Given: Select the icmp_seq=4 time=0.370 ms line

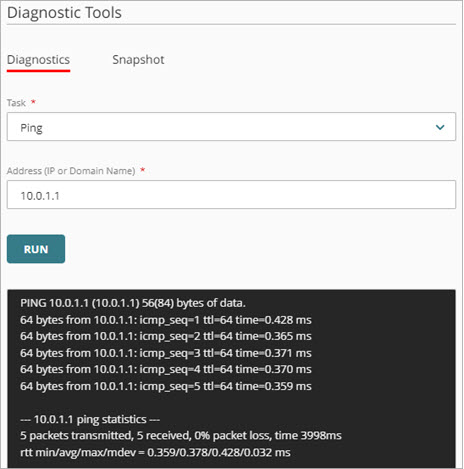Looking at the screenshot, I should click(x=166, y=369).
